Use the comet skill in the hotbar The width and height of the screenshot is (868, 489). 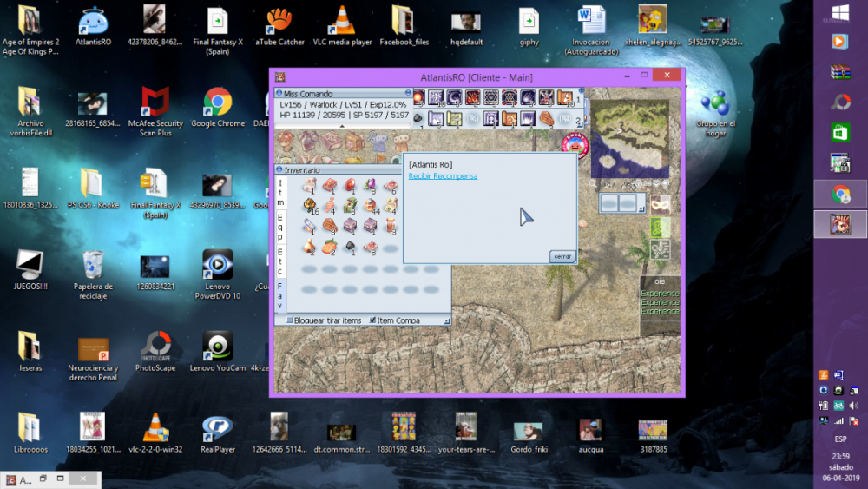point(528,98)
